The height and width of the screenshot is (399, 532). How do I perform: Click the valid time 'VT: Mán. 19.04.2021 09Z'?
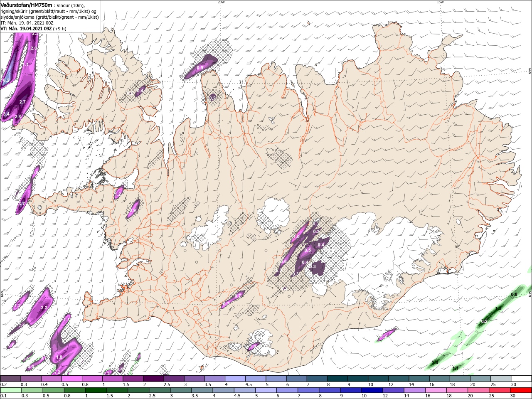pos(26,29)
